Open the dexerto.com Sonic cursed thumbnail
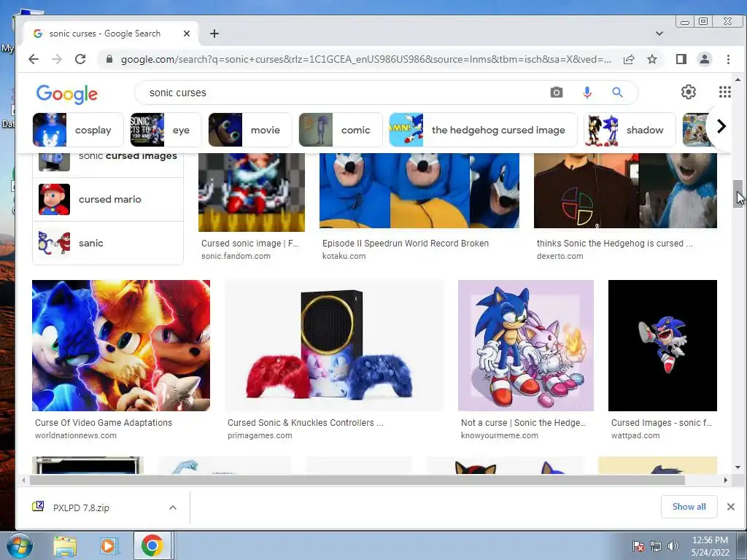The width and height of the screenshot is (747, 560). click(x=625, y=190)
